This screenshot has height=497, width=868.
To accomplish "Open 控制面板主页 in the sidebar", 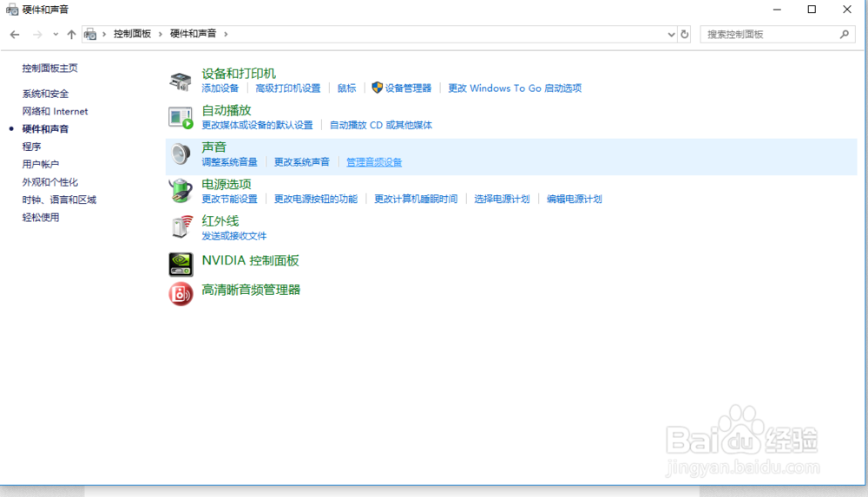I will (x=49, y=68).
